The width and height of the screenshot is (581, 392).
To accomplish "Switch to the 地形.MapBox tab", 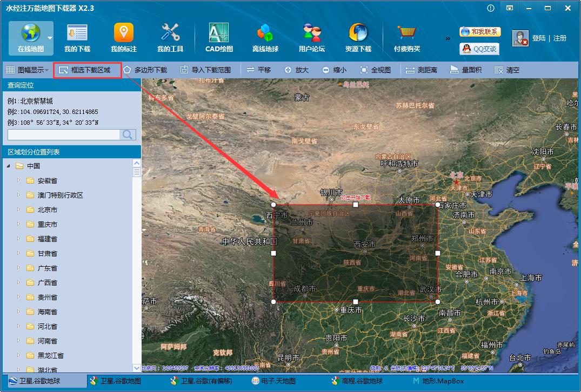I will click(x=438, y=381).
